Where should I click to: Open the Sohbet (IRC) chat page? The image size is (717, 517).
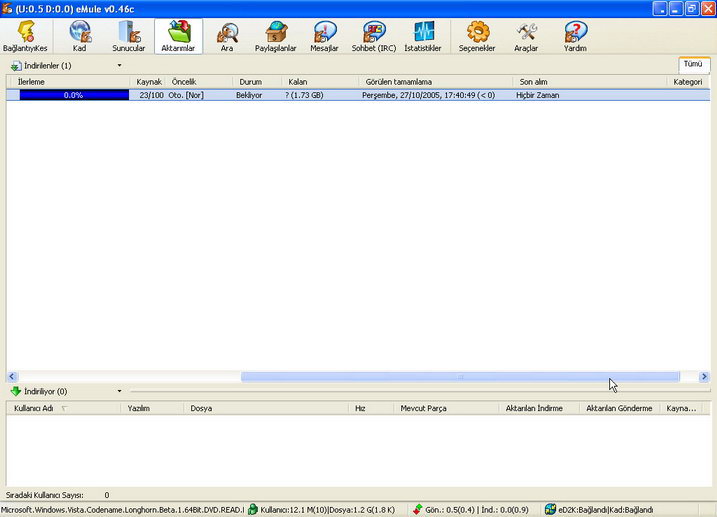[374, 32]
